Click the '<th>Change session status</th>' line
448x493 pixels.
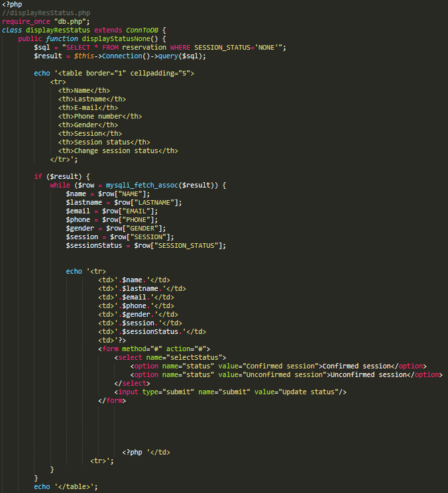[x=118, y=151]
